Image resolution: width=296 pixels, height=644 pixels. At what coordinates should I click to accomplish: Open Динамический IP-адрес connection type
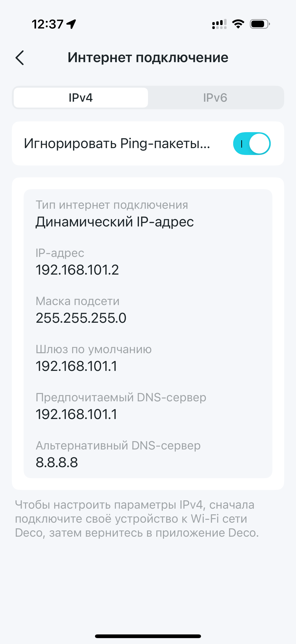(x=115, y=222)
